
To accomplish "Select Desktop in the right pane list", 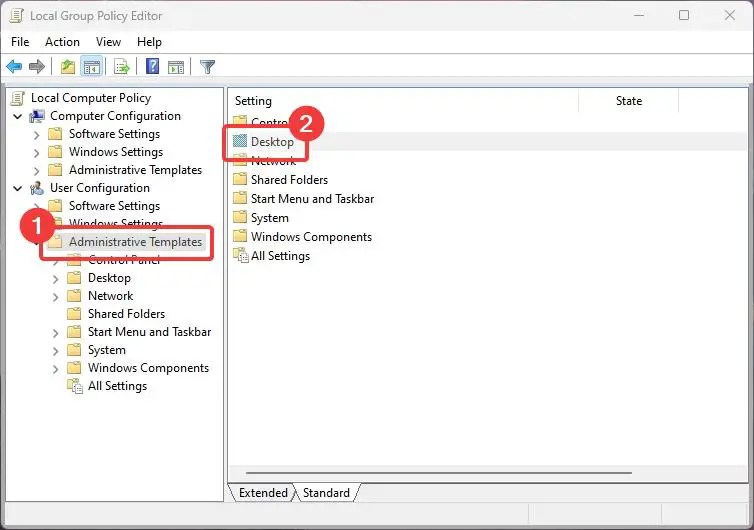I will tap(272, 141).
